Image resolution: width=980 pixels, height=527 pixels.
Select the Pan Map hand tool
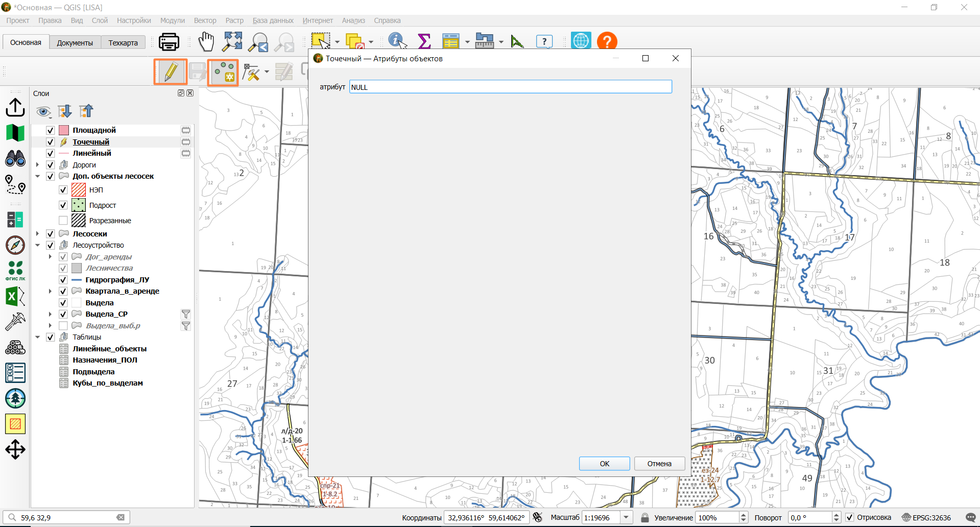pyautogui.click(x=206, y=41)
